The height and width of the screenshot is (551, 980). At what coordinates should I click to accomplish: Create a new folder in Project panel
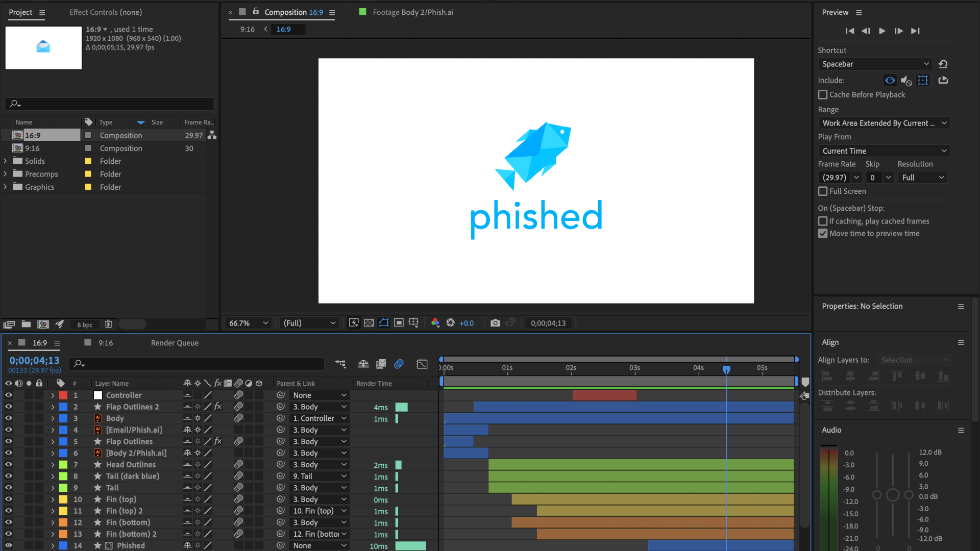pos(26,324)
